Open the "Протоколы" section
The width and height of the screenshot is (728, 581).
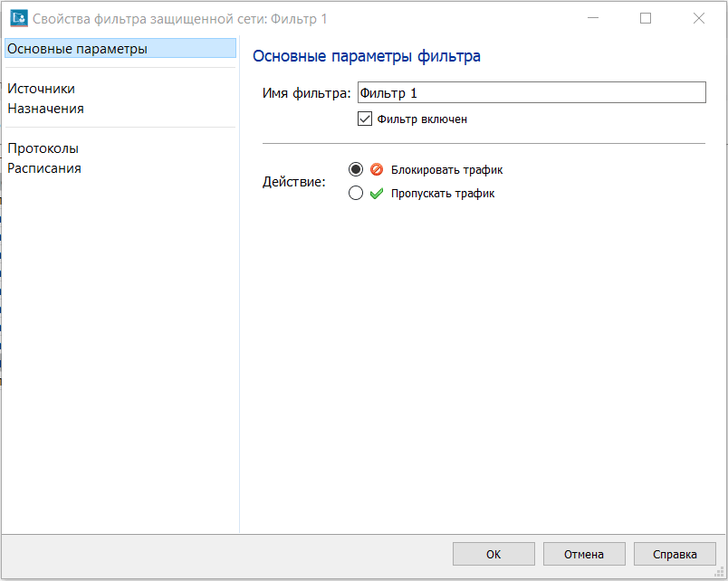43,148
